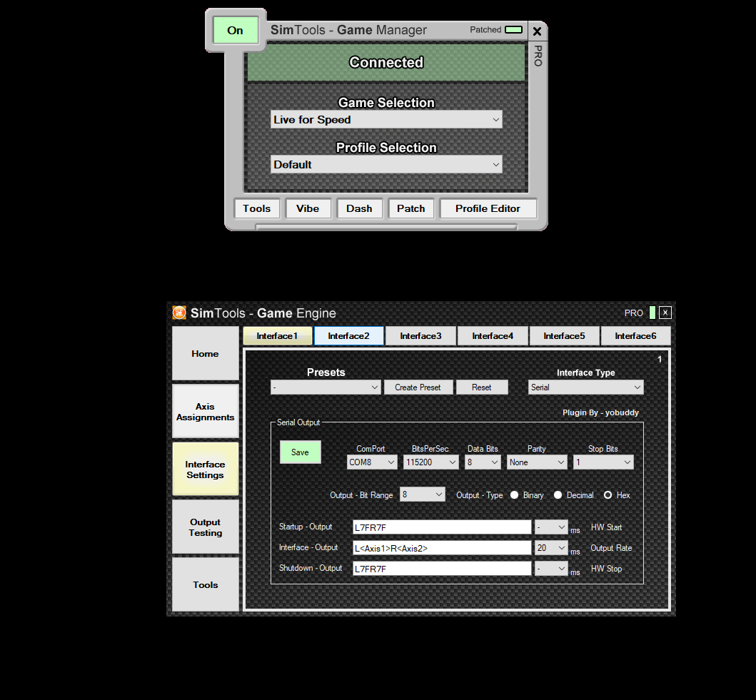Open the ComPort COM8 dropdown

(x=372, y=462)
